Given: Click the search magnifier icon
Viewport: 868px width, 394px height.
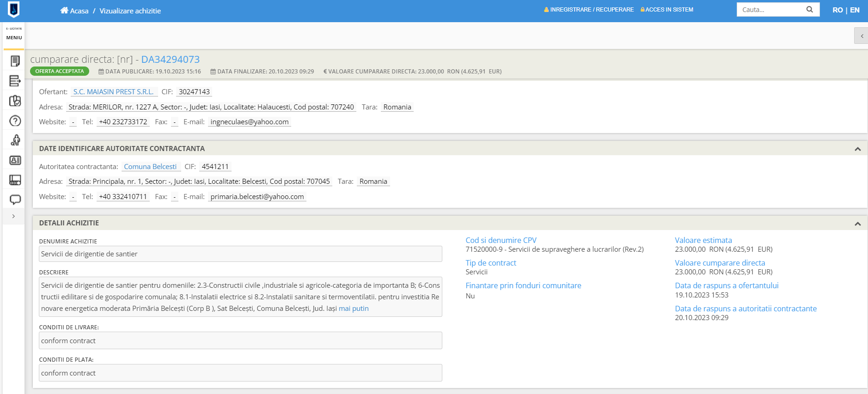Looking at the screenshot, I should [809, 10].
